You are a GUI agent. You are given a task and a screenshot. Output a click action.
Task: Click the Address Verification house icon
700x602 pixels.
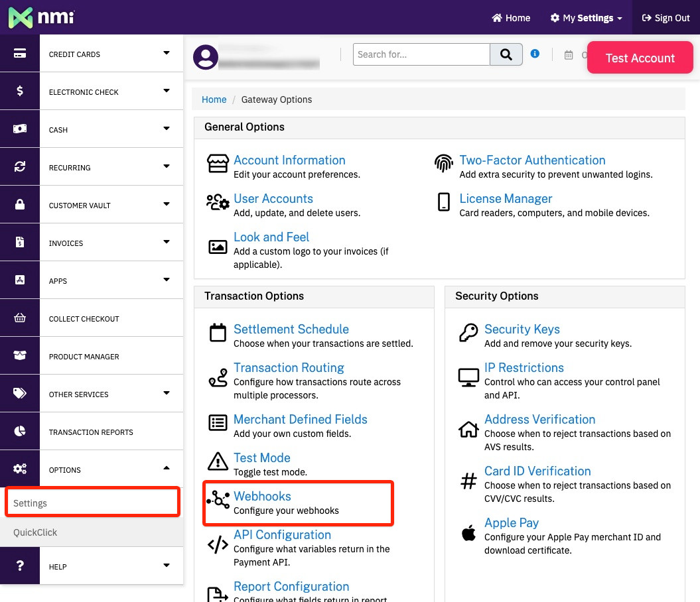pyautogui.click(x=468, y=430)
